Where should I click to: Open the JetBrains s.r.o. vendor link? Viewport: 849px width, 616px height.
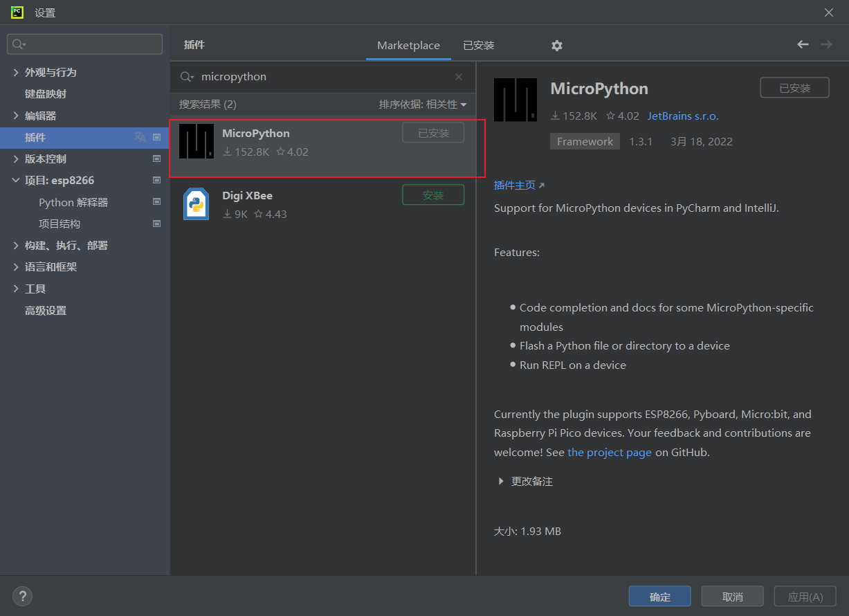click(683, 116)
